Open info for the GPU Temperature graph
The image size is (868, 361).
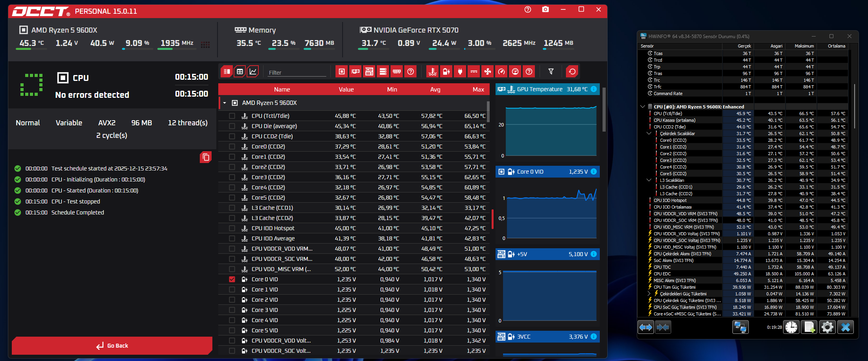coord(594,89)
